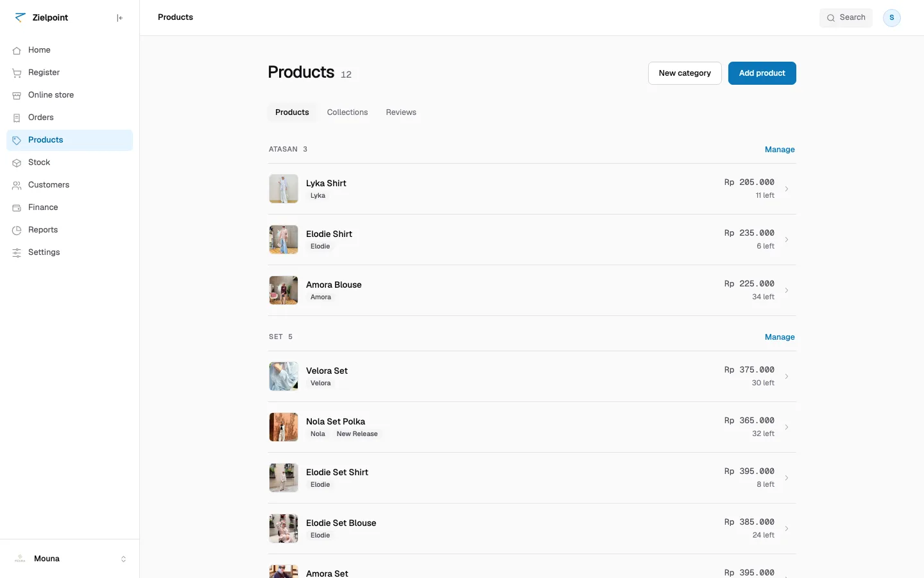Click the Orders receipt icon
Image resolution: width=924 pixels, height=578 pixels.
(17, 118)
